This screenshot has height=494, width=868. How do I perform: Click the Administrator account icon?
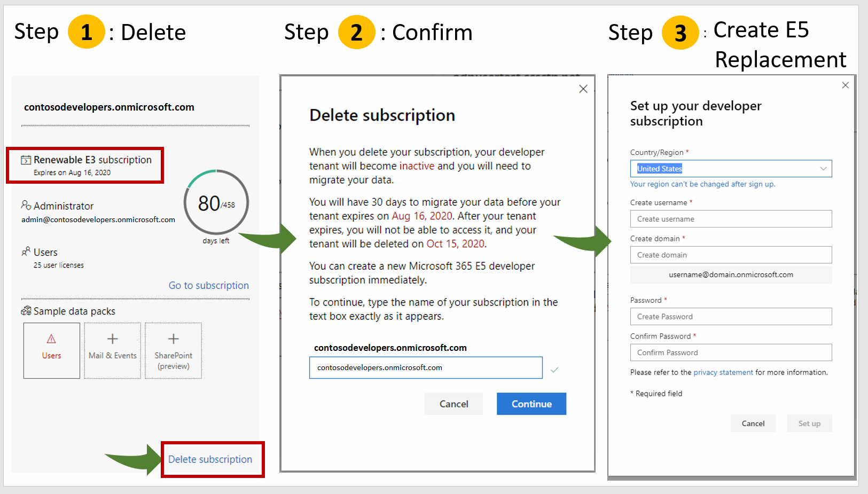tap(26, 205)
